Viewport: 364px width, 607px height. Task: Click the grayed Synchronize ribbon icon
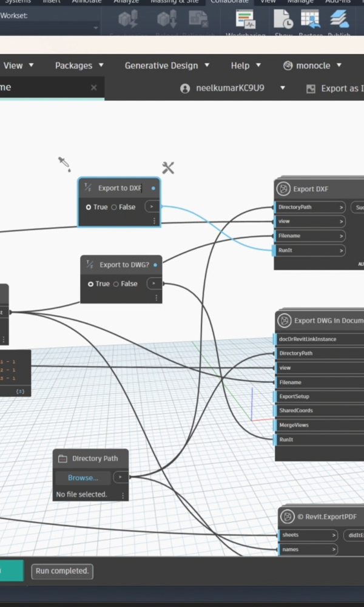(x=128, y=19)
